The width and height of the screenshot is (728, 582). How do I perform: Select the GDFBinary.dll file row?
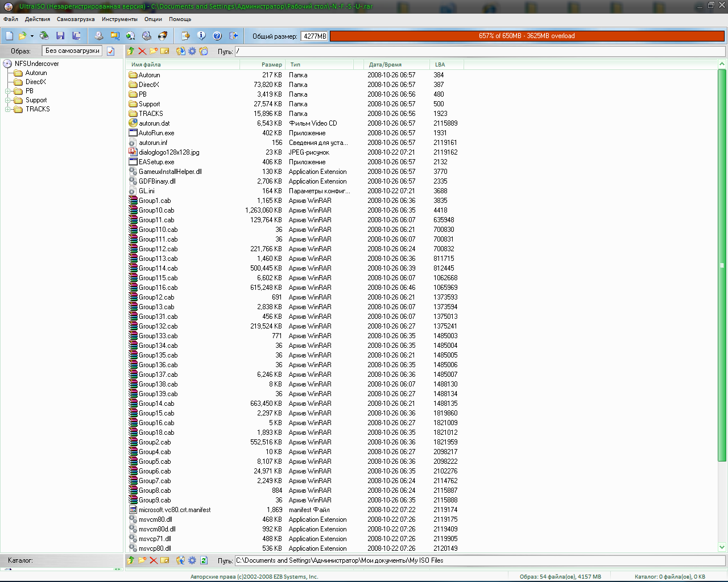[x=296, y=181]
